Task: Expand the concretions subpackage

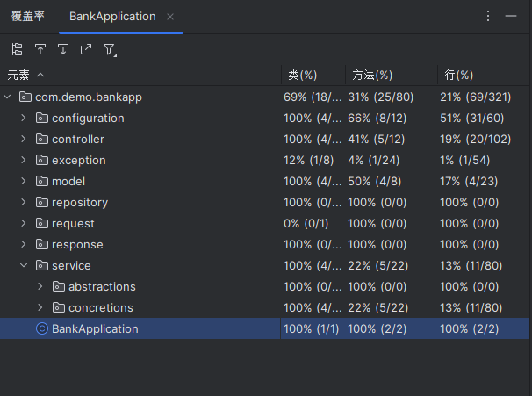Action: pyautogui.click(x=40, y=307)
